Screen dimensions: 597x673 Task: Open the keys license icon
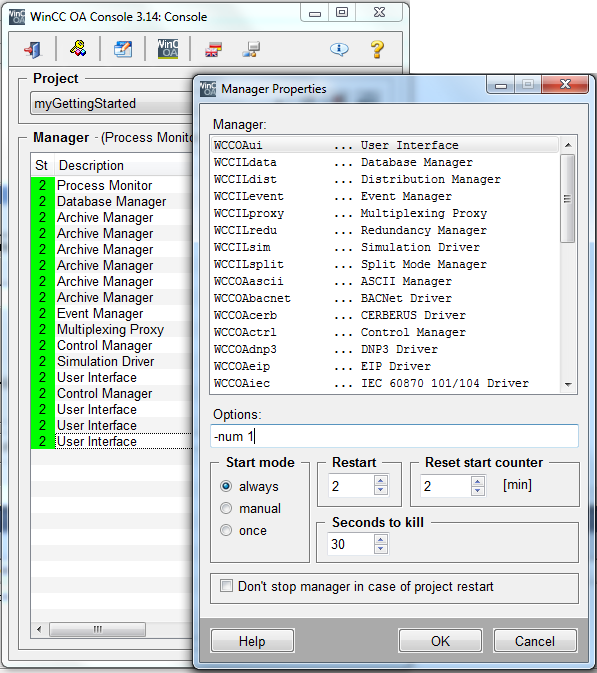coord(78,49)
